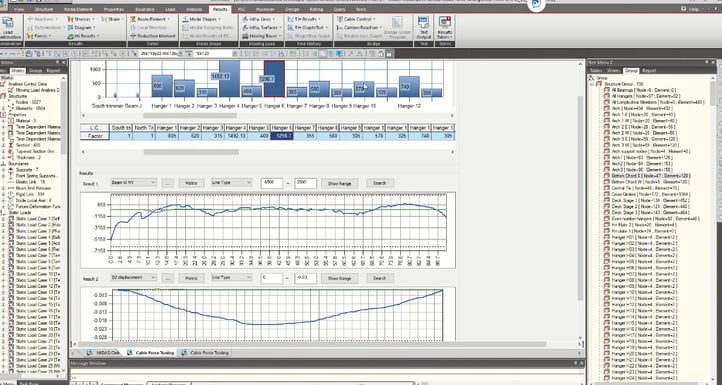Click the All Hangers group icon

coord(607,96)
